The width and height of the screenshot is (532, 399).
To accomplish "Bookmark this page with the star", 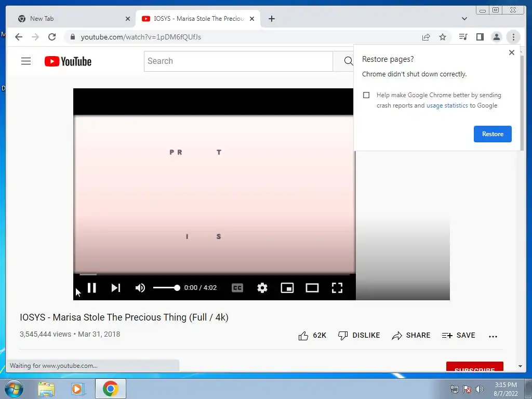I will tap(443, 37).
